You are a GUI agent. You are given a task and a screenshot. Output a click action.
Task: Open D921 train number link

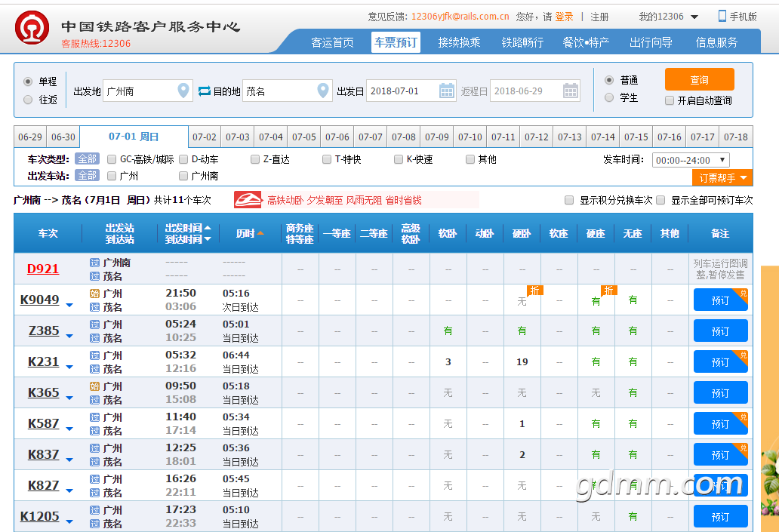pyautogui.click(x=43, y=269)
